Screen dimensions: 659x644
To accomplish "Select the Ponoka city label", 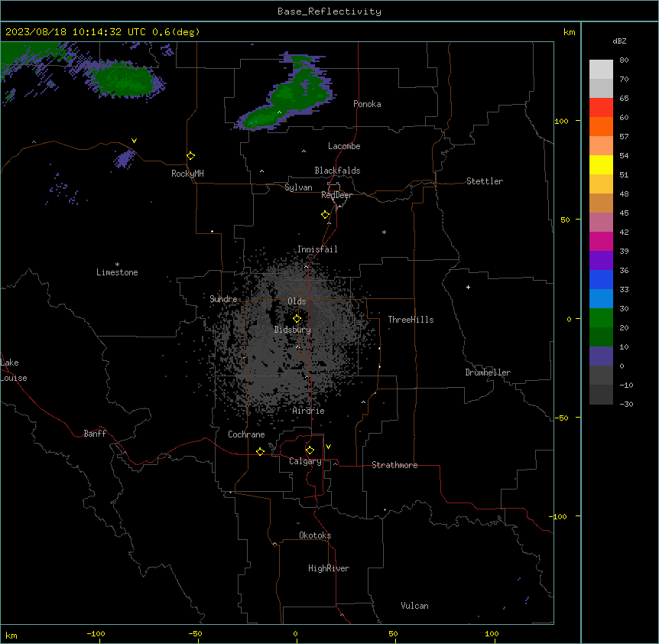I will (x=367, y=104).
